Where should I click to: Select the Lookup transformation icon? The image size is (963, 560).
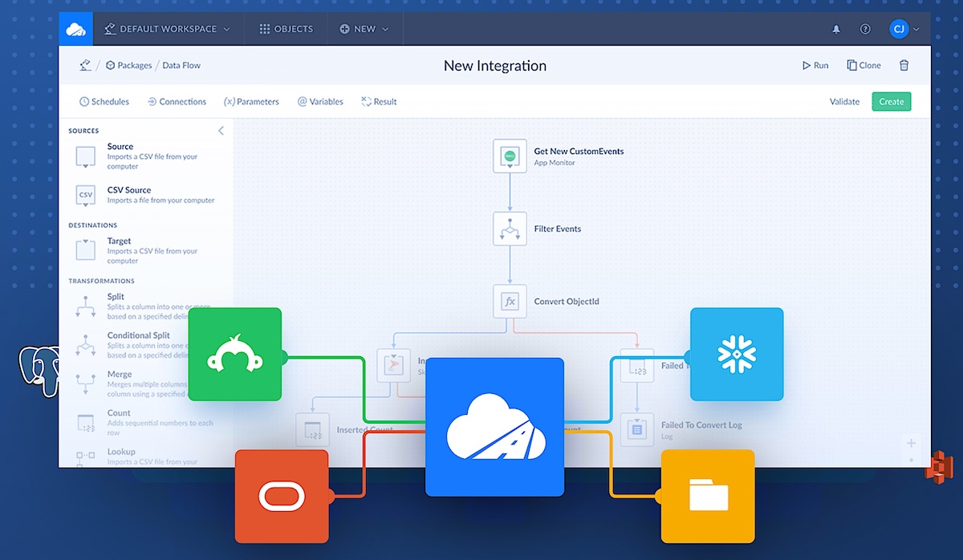[86, 457]
